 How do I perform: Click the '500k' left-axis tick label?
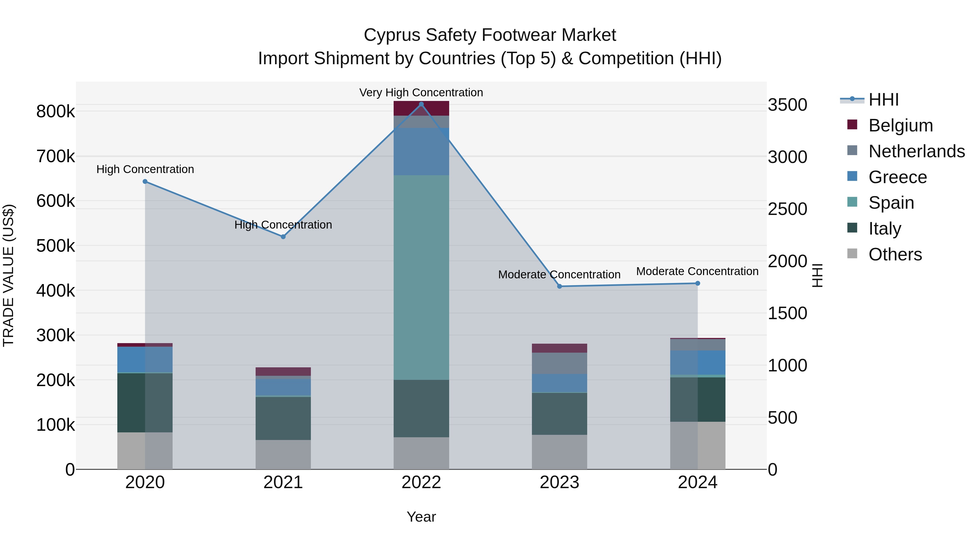pos(56,246)
